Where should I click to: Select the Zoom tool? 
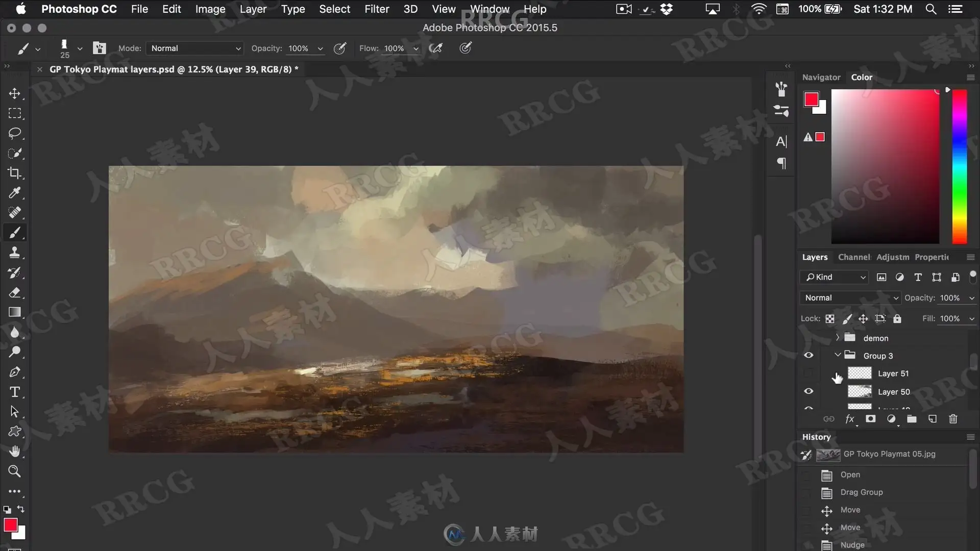pos(14,471)
